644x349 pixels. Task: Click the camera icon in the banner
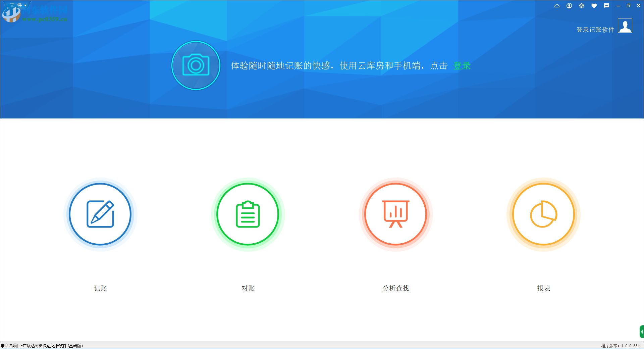coord(196,66)
